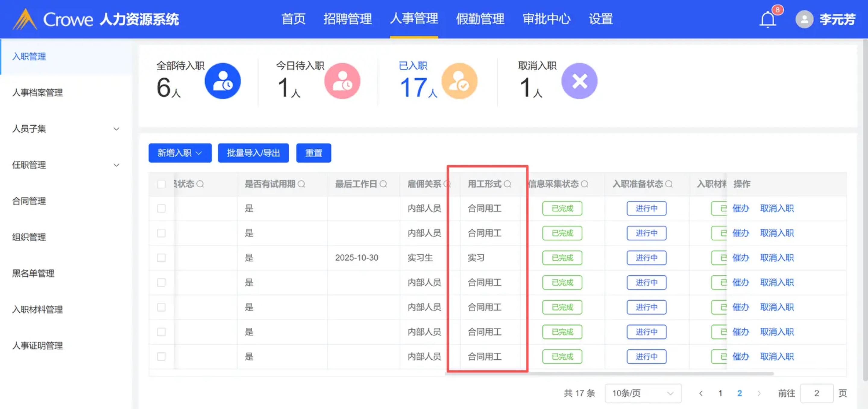This screenshot has width=868, height=409.
Task: Click 取消入职 link in first row
Action: (x=777, y=208)
